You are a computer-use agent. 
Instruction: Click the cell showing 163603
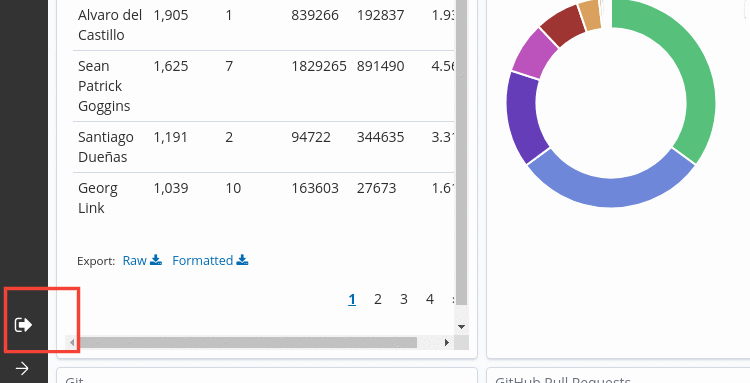315,188
